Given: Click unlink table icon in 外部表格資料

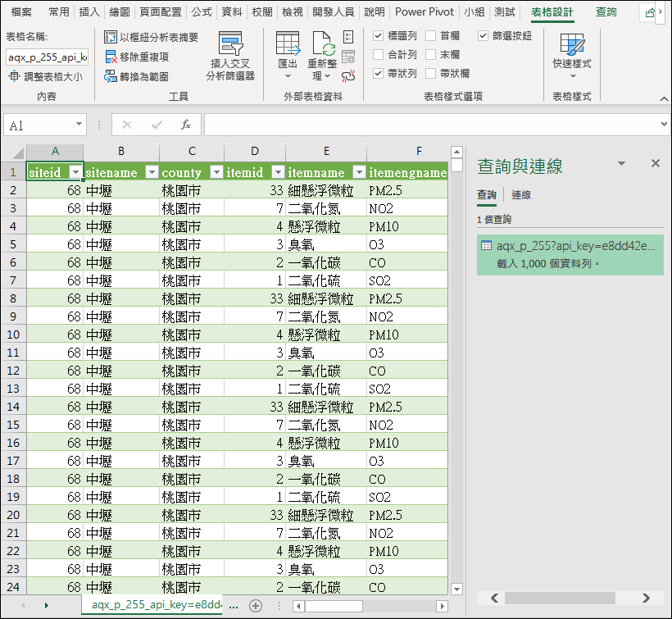Looking at the screenshot, I should [x=348, y=76].
